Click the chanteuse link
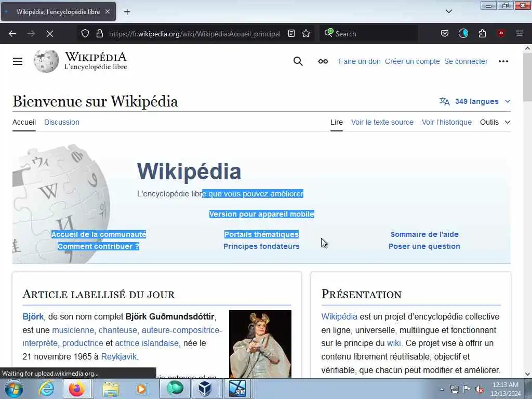This screenshot has width=532, height=399. pos(118,330)
